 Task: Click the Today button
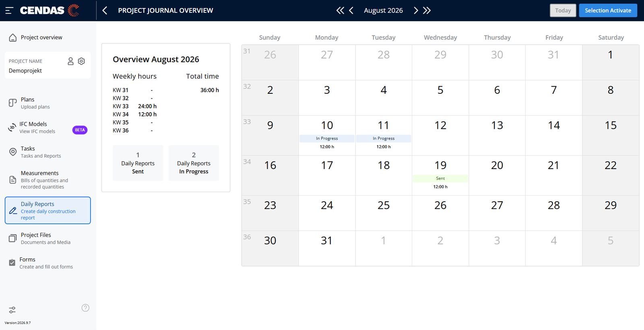pyautogui.click(x=563, y=10)
